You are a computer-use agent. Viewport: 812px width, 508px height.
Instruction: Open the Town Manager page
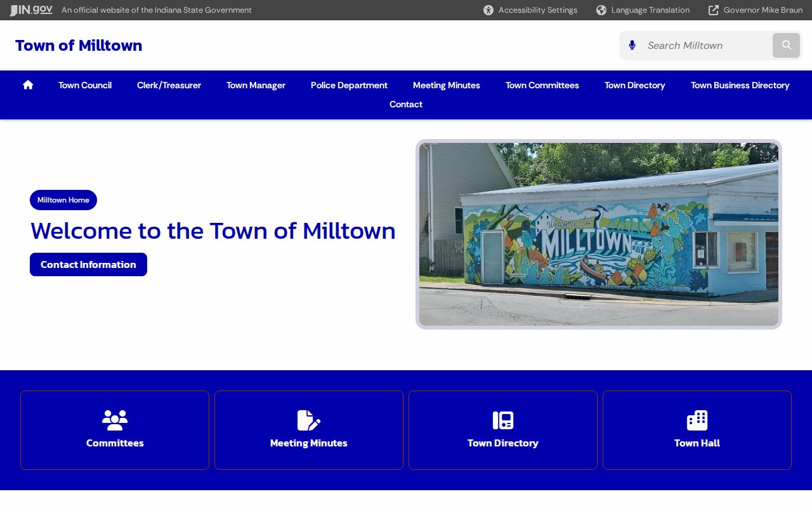(x=256, y=85)
